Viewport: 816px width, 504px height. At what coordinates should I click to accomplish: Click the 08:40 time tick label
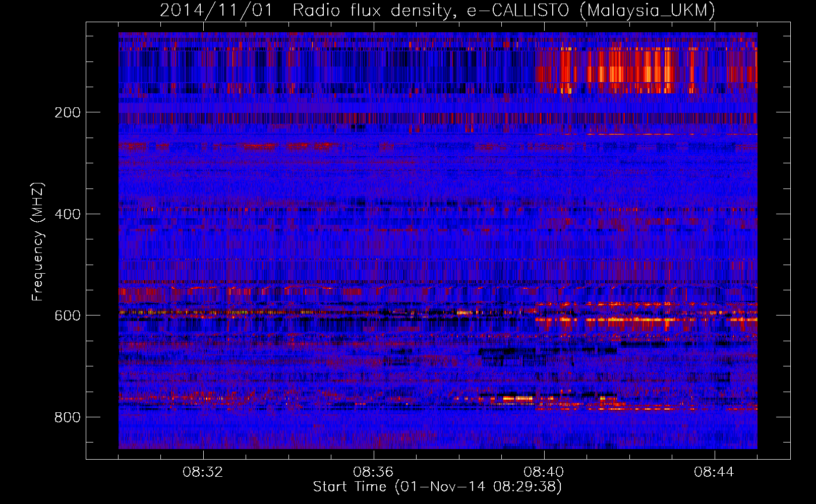click(544, 472)
